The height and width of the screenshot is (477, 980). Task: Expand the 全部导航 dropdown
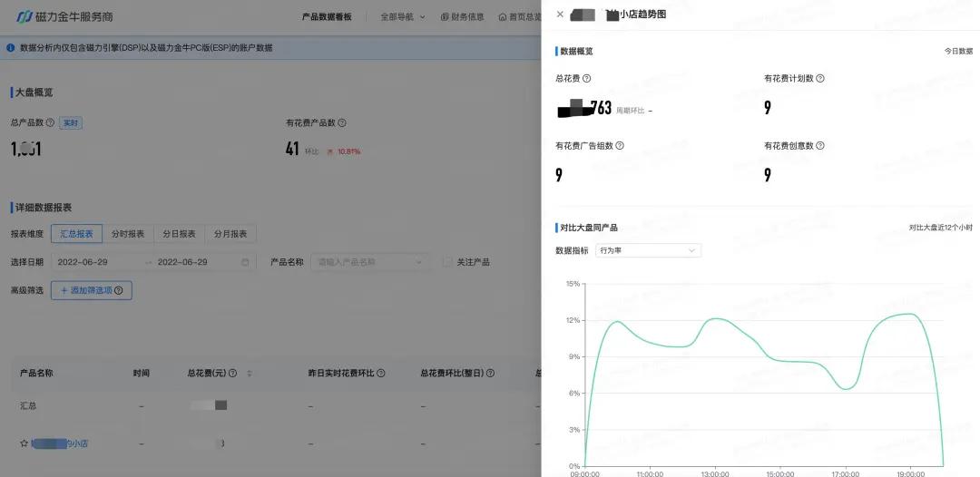[x=403, y=17]
